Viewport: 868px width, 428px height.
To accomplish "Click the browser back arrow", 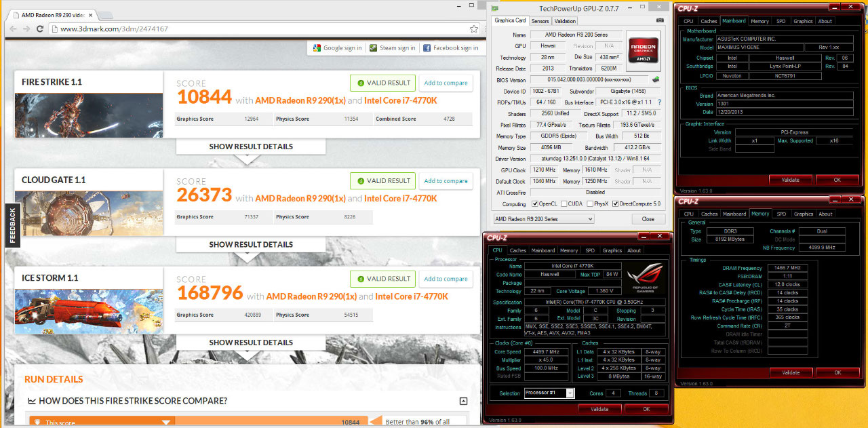I will tap(13, 29).
